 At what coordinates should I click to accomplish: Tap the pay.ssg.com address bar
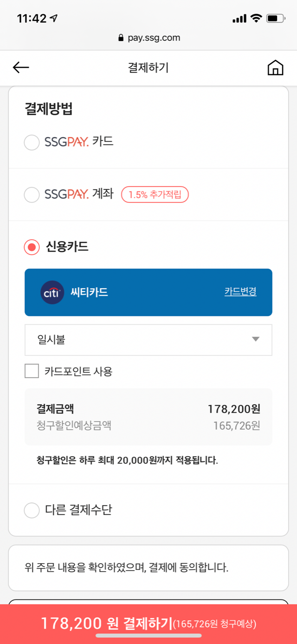(148, 38)
